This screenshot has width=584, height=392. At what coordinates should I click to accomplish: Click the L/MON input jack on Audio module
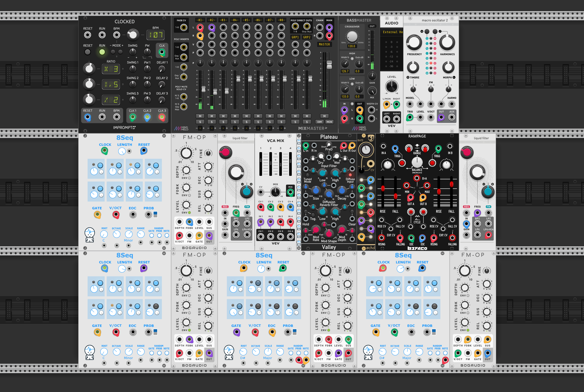[386, 104]
